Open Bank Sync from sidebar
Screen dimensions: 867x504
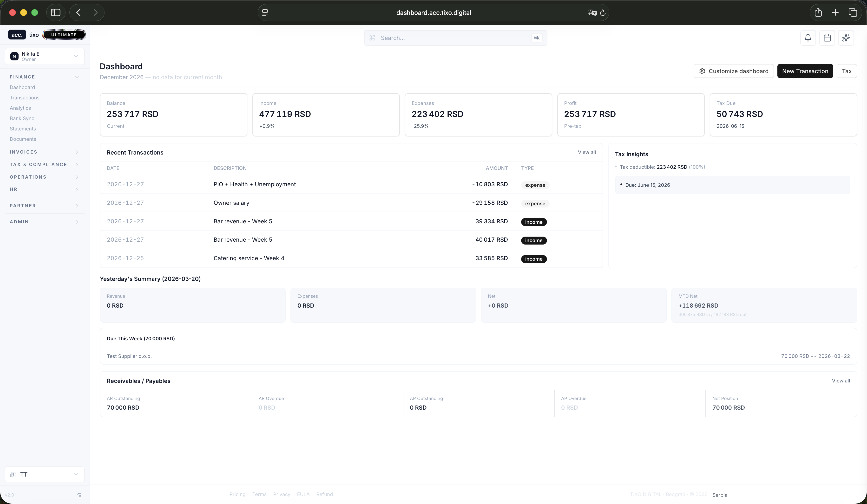pyautogui.click(x=22, y=118)
